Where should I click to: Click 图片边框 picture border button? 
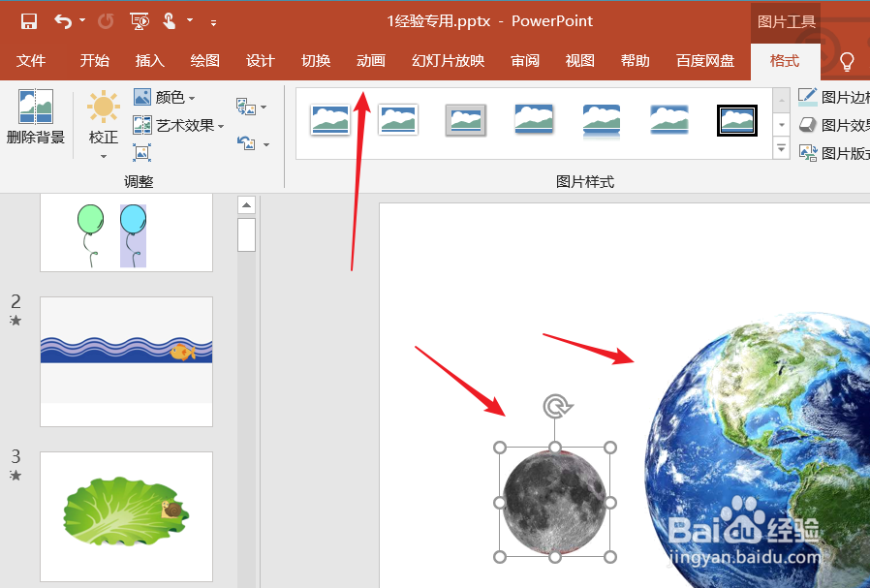tap(834, 97)
